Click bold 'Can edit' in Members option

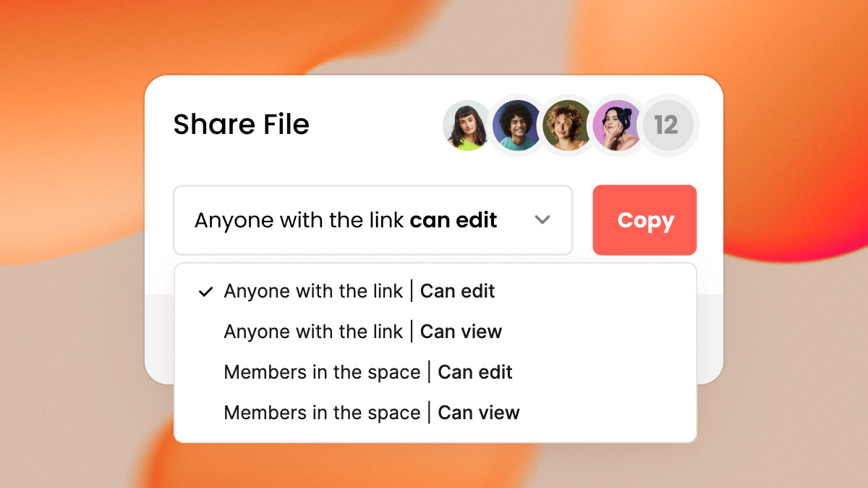[475, 372]
